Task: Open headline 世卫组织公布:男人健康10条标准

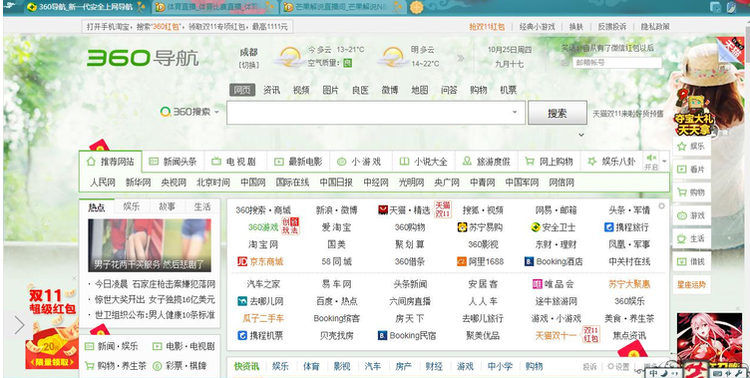Action: point(155,315)
